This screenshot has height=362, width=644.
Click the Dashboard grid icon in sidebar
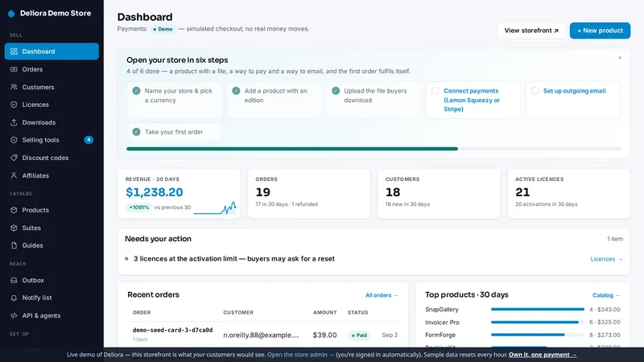(14, 51)
